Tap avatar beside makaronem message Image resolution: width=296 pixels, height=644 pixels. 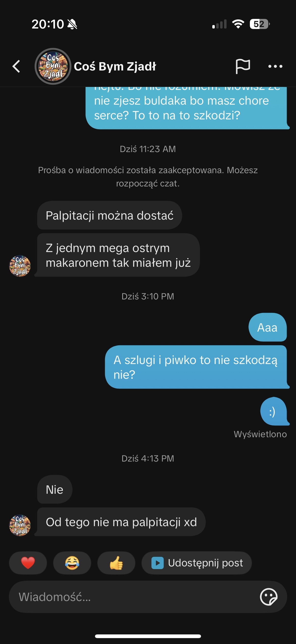[x=20, y=266]
